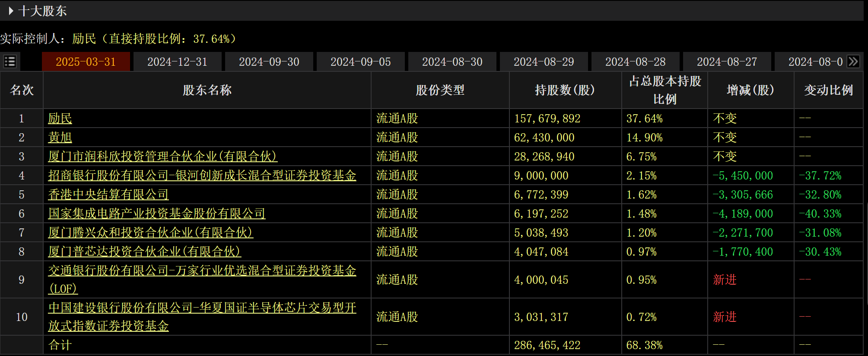Click the change value -4,189,000

[743, 214]
